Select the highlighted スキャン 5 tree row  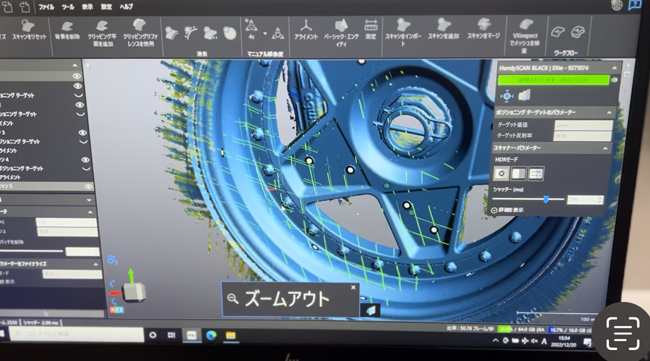46,187
